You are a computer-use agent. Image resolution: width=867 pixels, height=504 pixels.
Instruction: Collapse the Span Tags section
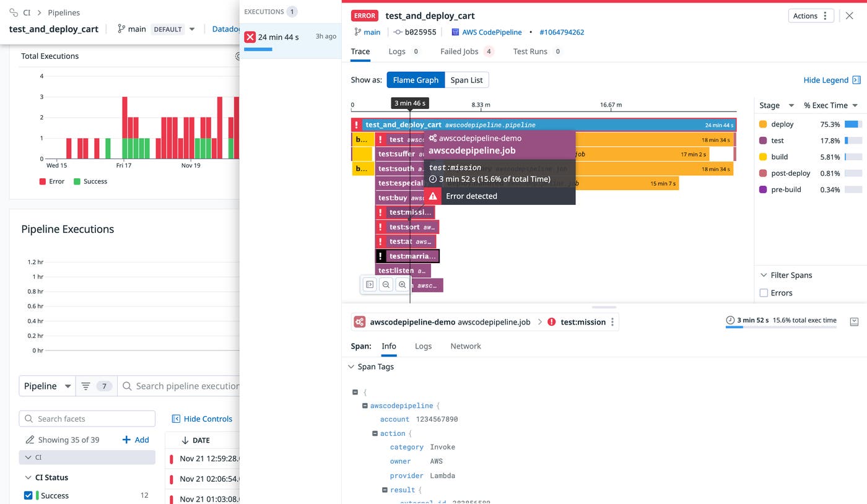click(351, 367)
